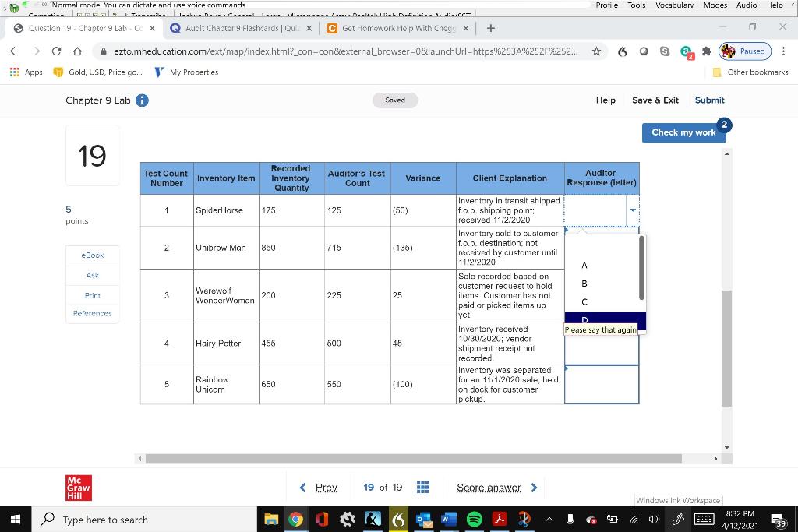Expand hidden icons with the tray caret
Viewport: 798px width, 532px height.
click(549, 520)
